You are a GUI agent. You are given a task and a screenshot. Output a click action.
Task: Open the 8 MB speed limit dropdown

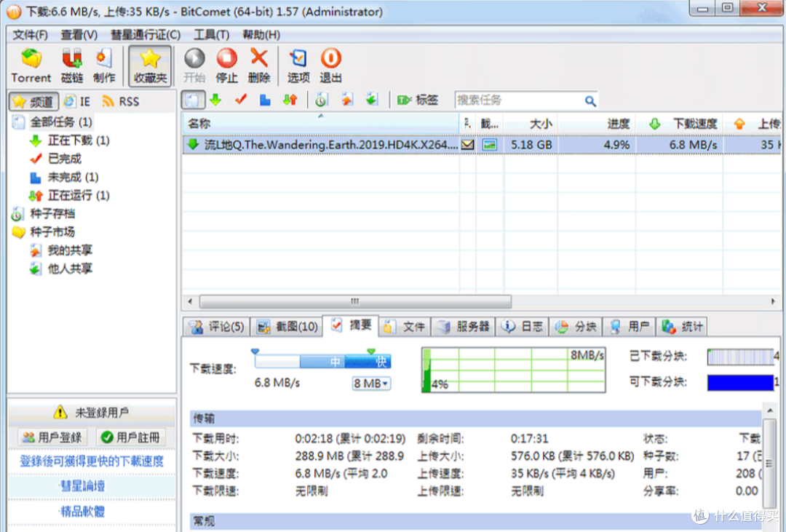371,384
